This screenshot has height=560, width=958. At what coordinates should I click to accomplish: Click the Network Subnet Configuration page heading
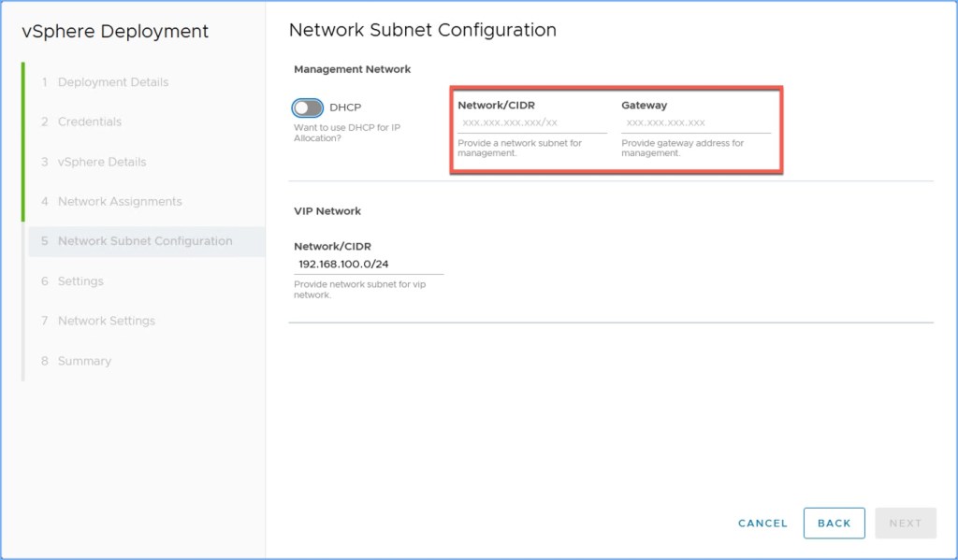tap(422, 30)
